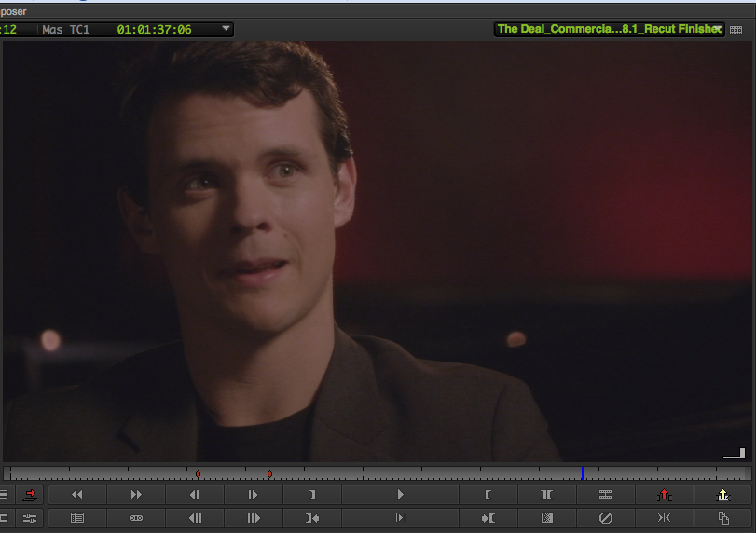The image size is (756, 533).
Task: Step backward one frame
Action: point(195,495)
